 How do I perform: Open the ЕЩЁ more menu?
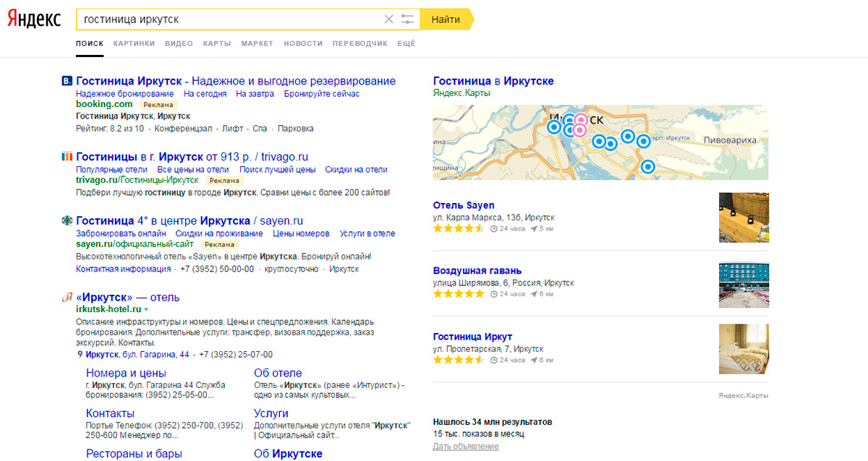coord(407,43)
